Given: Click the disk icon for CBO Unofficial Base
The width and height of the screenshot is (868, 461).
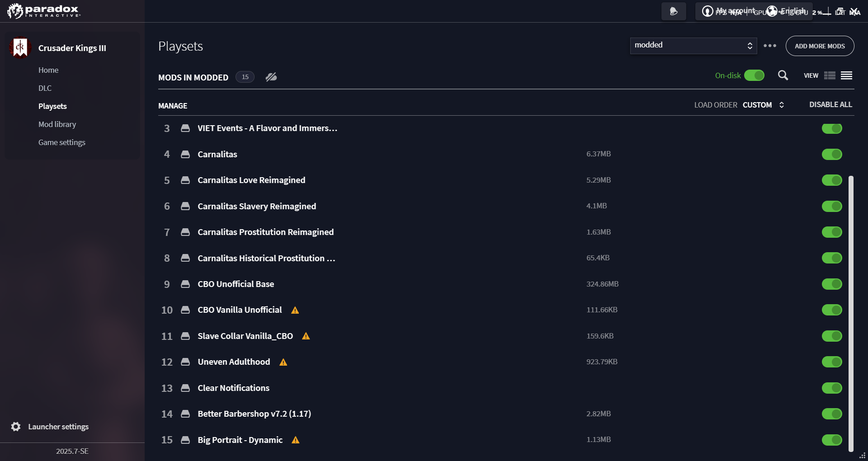Looking at the screenshot, I should click(185, 284).
